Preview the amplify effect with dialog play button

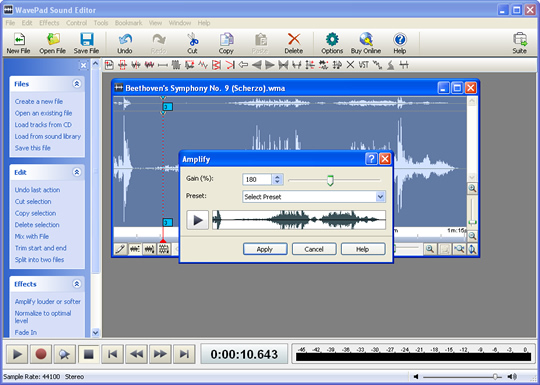coord(198,220)
